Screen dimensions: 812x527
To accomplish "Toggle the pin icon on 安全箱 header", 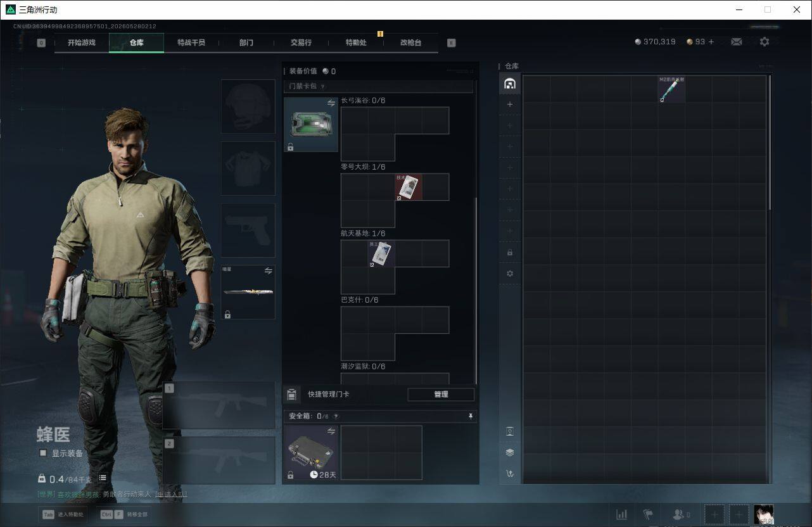I will [x=470, y=416].
